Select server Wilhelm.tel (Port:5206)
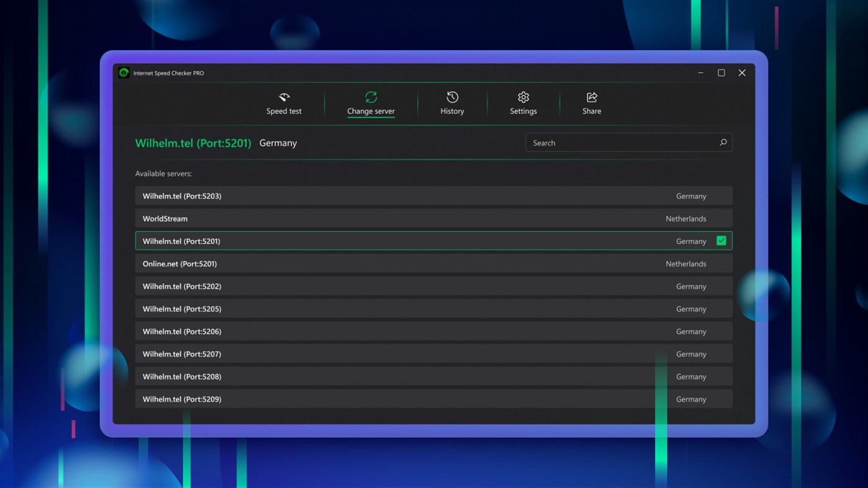Screen dimensions: 868x488 tap(434, 331)
